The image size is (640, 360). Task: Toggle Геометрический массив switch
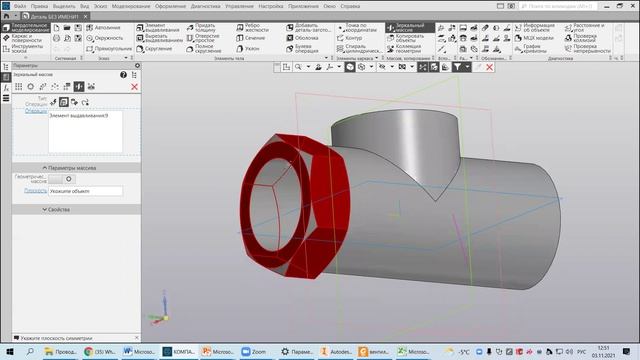click(62, 179)
